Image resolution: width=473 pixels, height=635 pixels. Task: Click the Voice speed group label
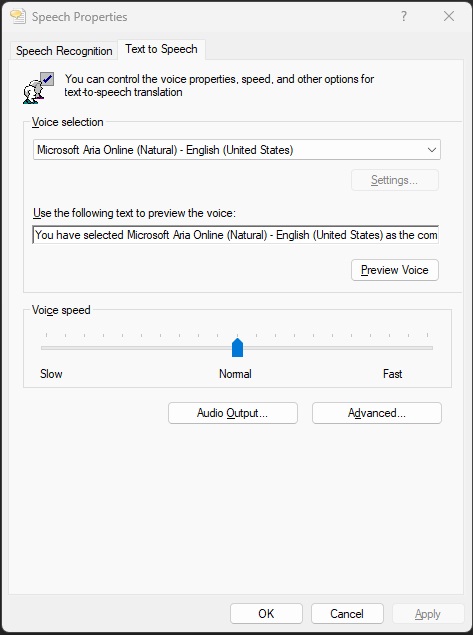click(x=61, y=310)
